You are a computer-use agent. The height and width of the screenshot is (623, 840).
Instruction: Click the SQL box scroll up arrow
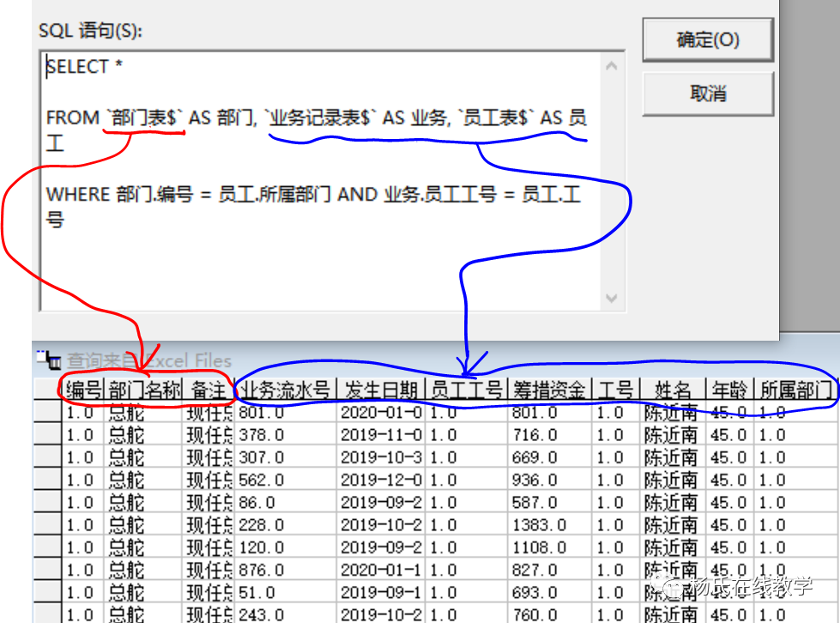pyautogui.click(x=612, y=66)
